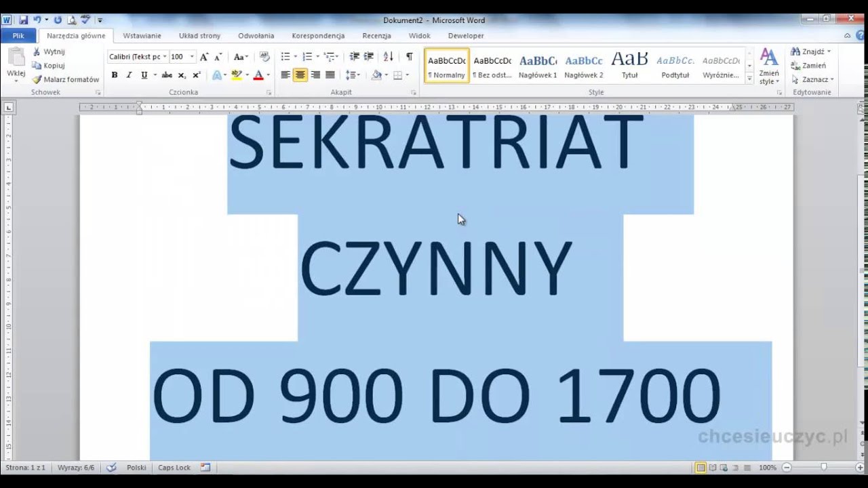Open the Zaznacz select menu
The height and width of the screenshot is (488, 868).
coord(812,79)
